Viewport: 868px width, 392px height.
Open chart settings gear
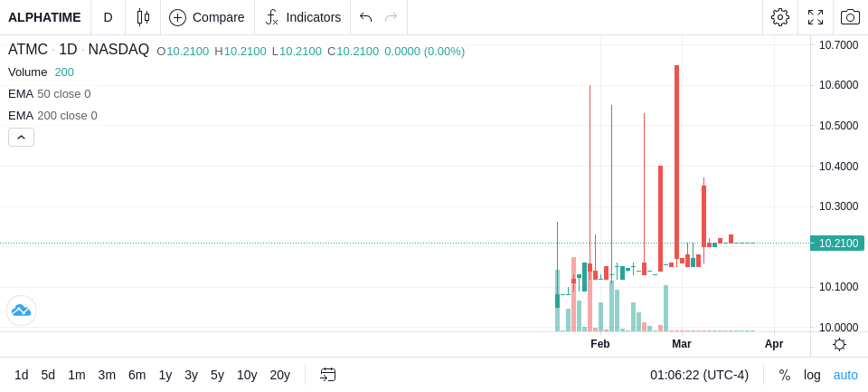(x=780, y=17)
